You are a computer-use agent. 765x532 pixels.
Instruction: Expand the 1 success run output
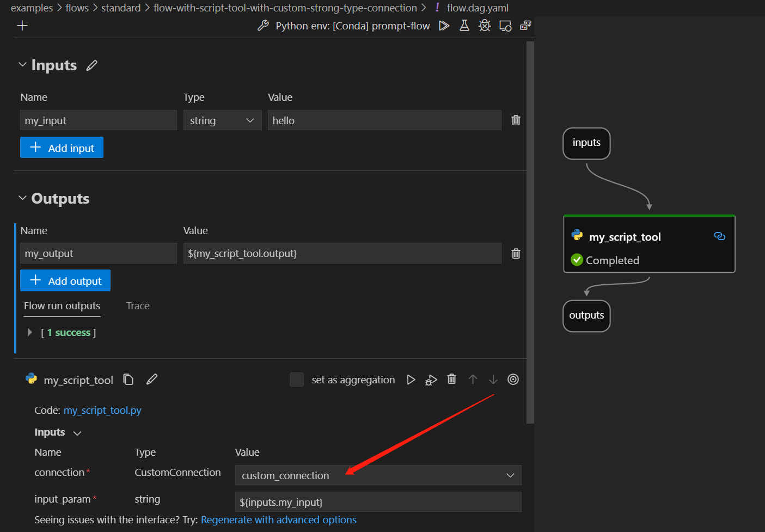[x=29, y=332]
